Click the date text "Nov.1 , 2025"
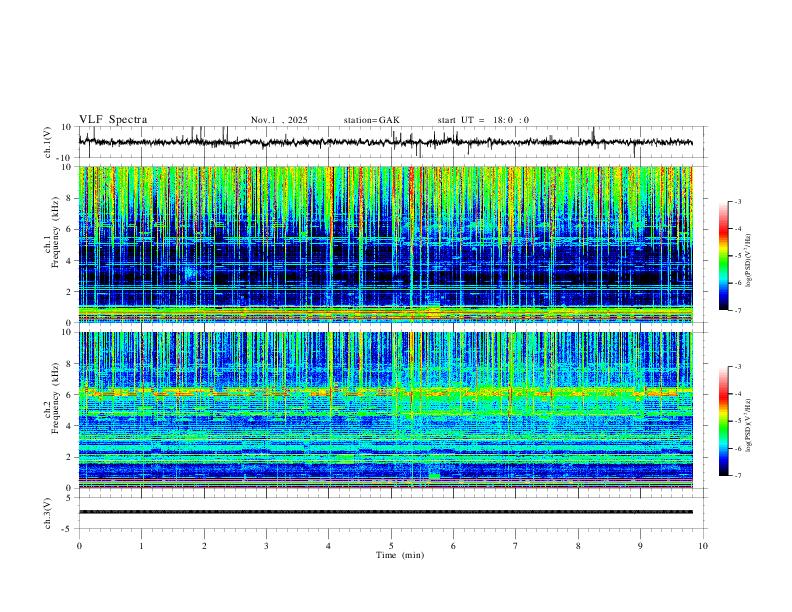Screen dimensions: 792x612 [x=279, y=120]
